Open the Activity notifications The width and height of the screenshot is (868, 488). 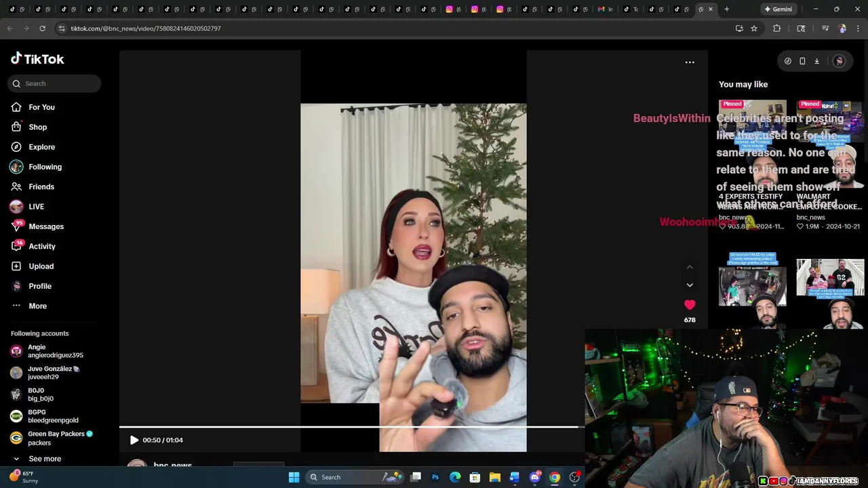click(41, 246)
